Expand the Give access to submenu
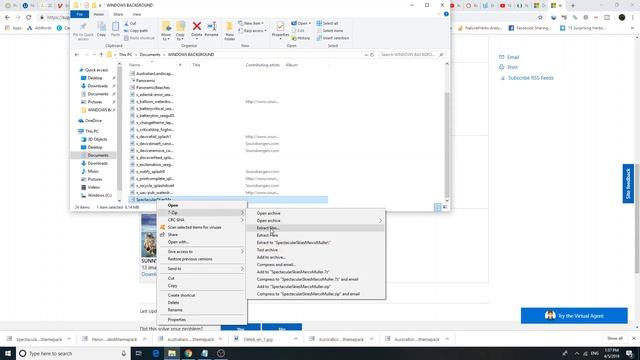The image size is (640, 360). [x=202, y=252]
